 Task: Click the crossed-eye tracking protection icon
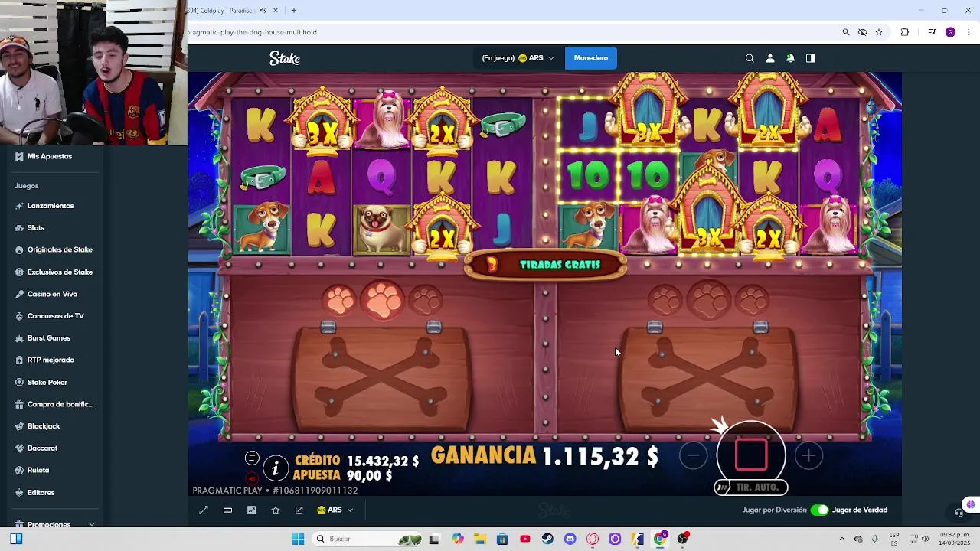tap(862, 32)
